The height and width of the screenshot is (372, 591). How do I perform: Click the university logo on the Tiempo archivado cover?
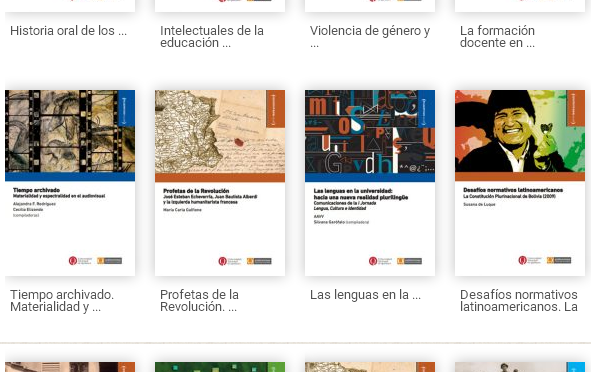(80, 260)
